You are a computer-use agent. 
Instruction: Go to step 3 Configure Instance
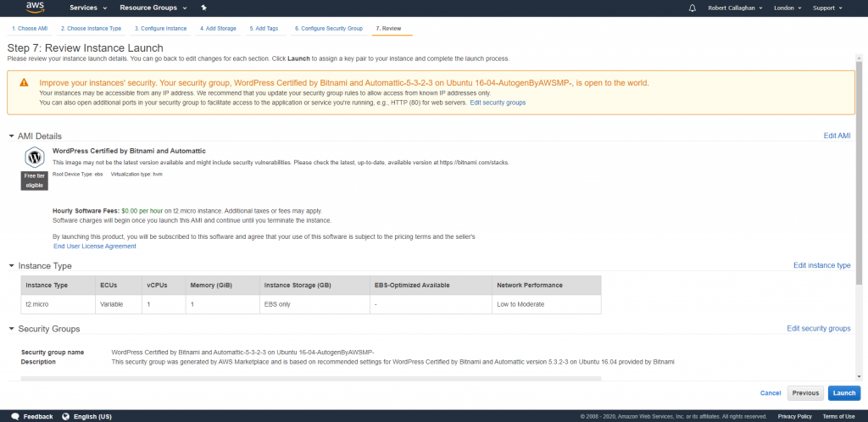coord(160,28)
